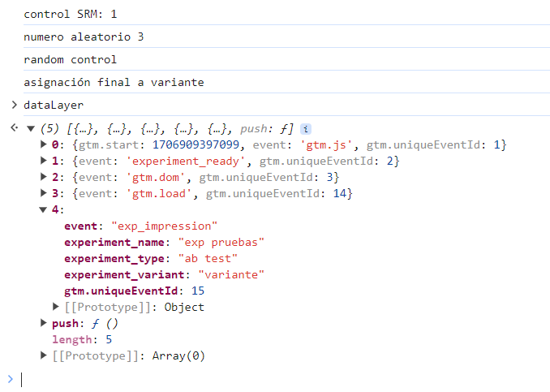Click the "ab test" value
550x392 pixels.
click(208, 258)
